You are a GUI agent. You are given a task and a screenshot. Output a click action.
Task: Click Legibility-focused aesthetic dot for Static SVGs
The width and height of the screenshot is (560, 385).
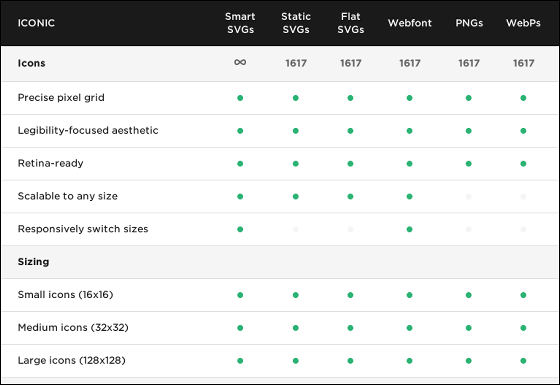(x=296, y=131)
